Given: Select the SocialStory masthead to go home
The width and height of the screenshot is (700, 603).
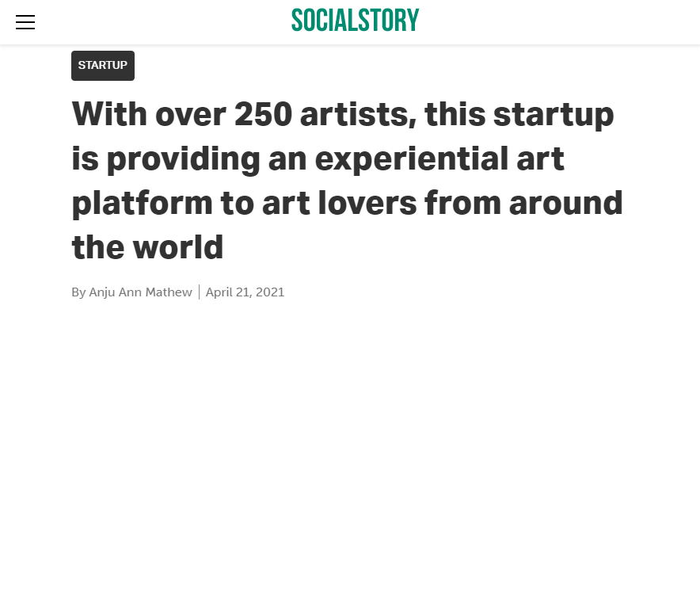Looking at the screenshot, I should [355, 20].
